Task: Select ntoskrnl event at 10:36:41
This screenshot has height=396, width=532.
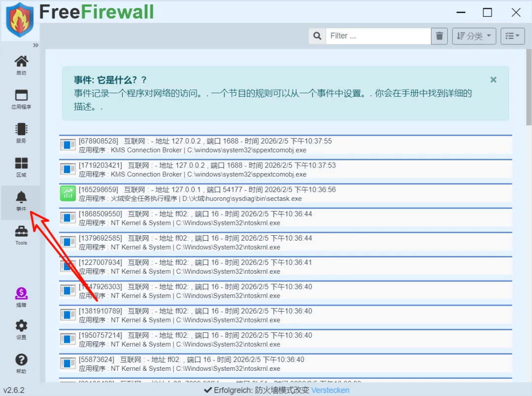Action: point(285,266)
